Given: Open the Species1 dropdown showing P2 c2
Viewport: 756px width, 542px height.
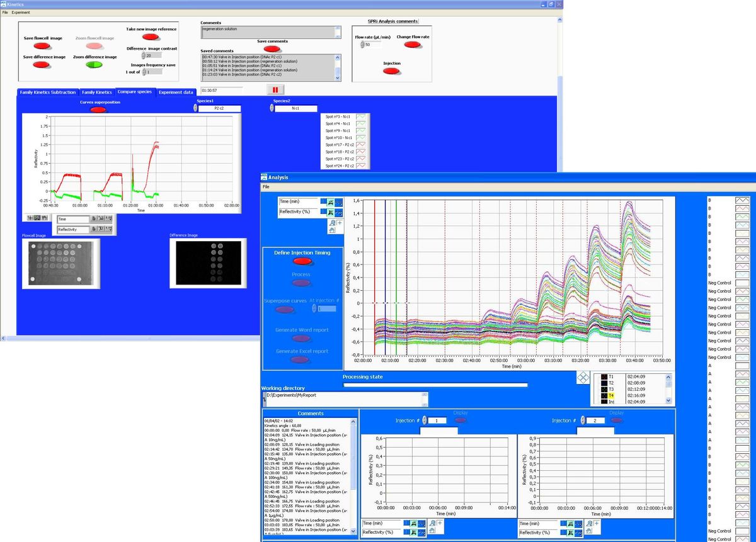Looking at the screenshot, I should coord(219,108).
